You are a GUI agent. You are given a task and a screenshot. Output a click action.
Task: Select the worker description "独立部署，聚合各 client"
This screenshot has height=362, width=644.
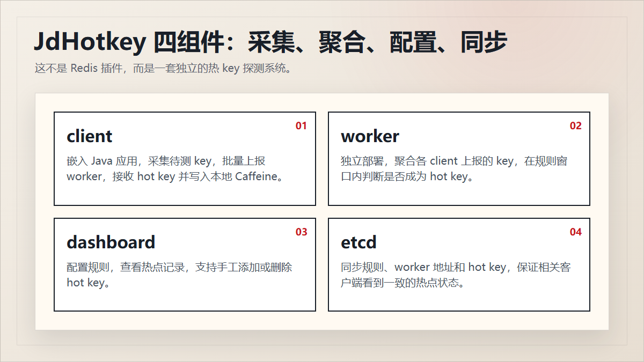click(454, 168)
